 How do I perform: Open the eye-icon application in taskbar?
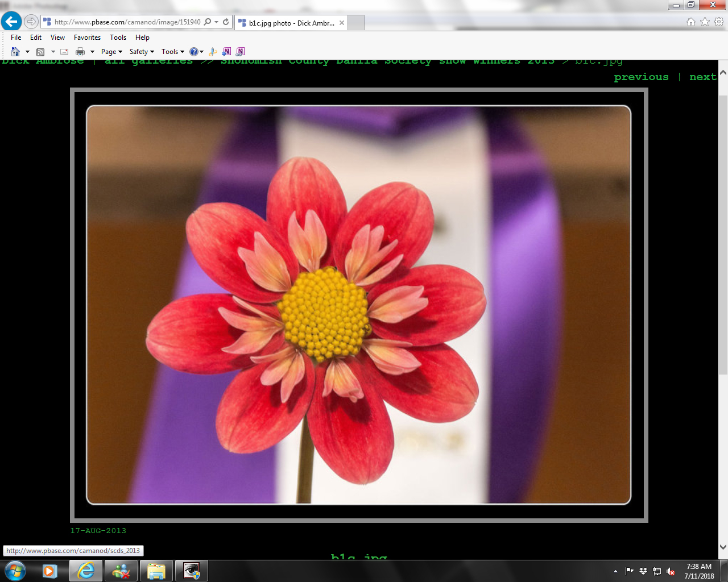tap(191, 571)
